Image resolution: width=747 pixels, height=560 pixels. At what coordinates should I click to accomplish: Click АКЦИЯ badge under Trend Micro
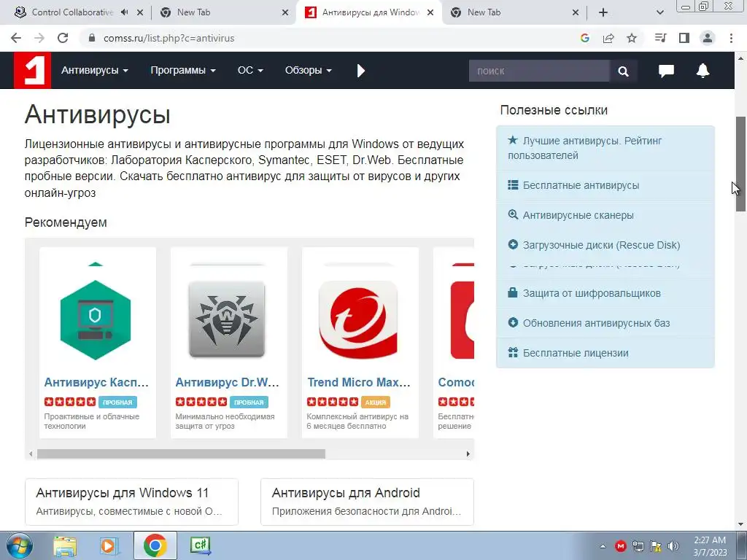pos(376,402)
